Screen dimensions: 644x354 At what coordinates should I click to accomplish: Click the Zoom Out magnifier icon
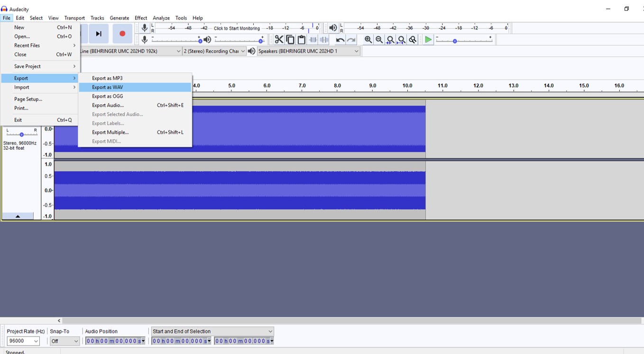379,40
